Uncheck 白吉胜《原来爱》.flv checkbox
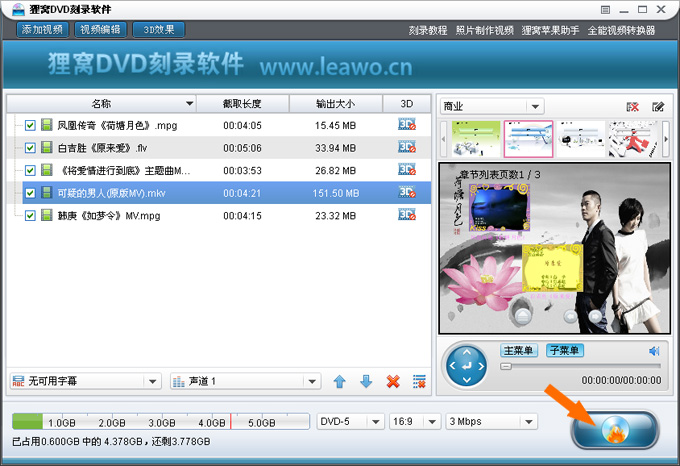The width and height of the screenshot is (680, 466). coord(30,148)
